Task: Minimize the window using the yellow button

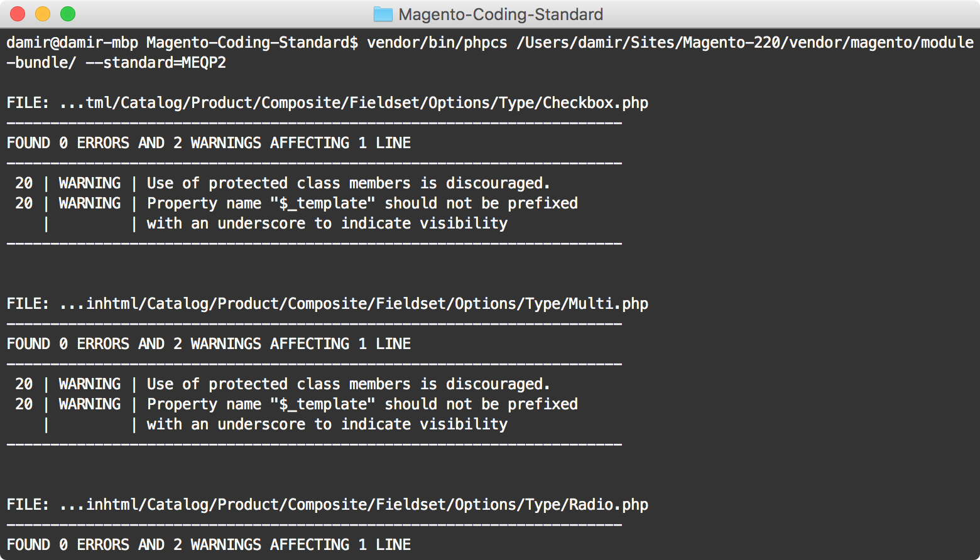Action: 43,14
